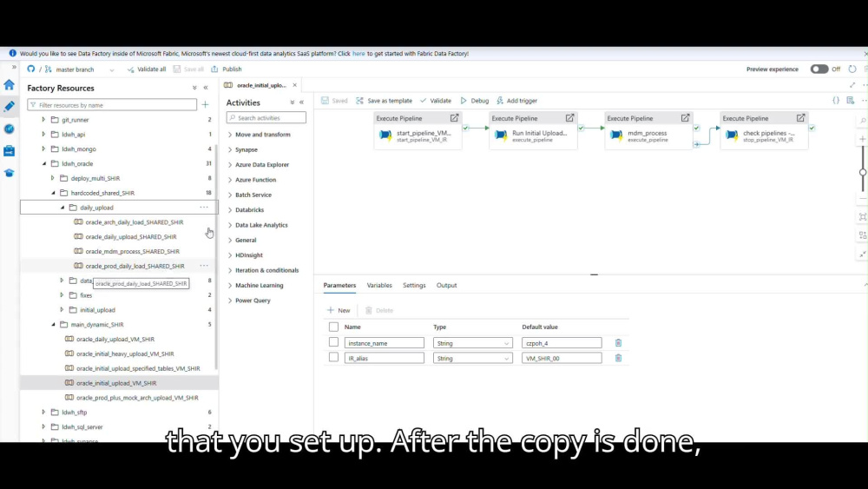
Task: Open master branch dropdown
Action: tap(112, 69)
